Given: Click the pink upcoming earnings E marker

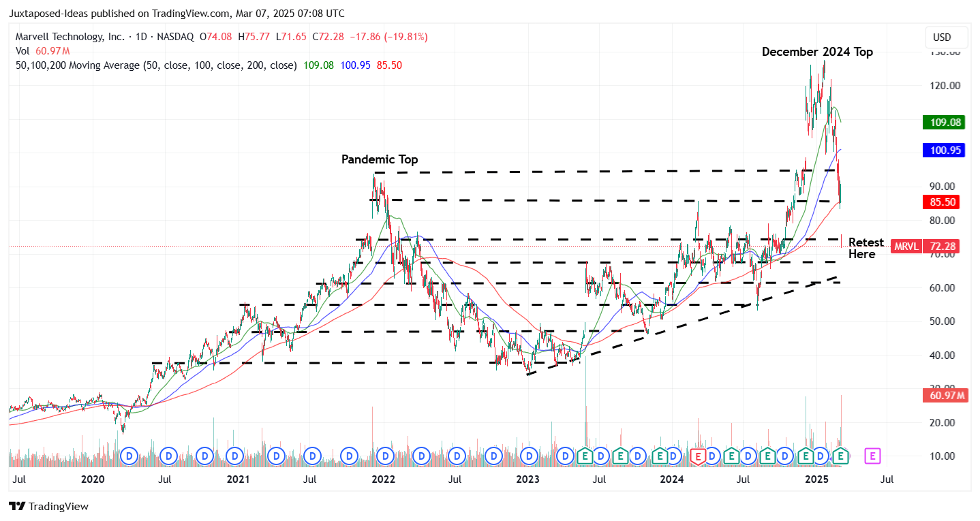Looking at the screenshot, I should point(872,455).
